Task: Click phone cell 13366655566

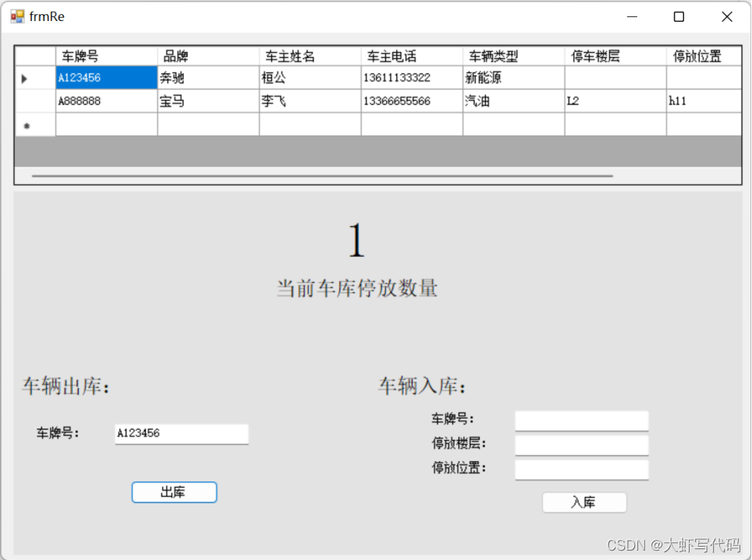Action: (x=411, y=101)
